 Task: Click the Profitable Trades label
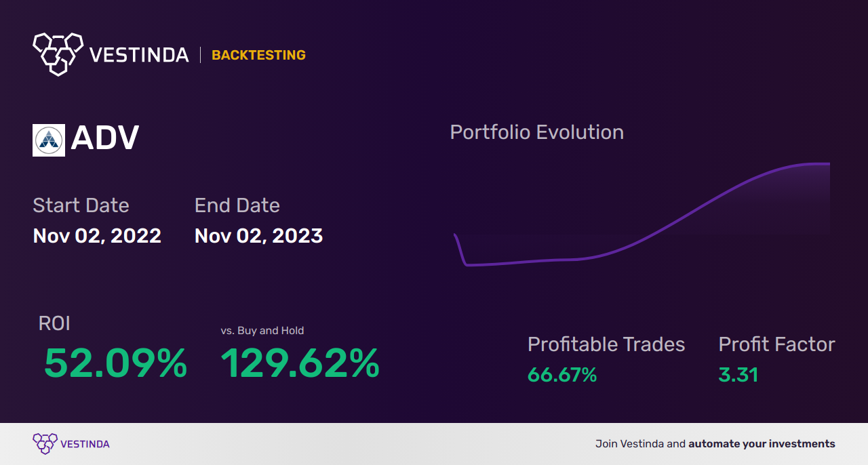point(606,344)
